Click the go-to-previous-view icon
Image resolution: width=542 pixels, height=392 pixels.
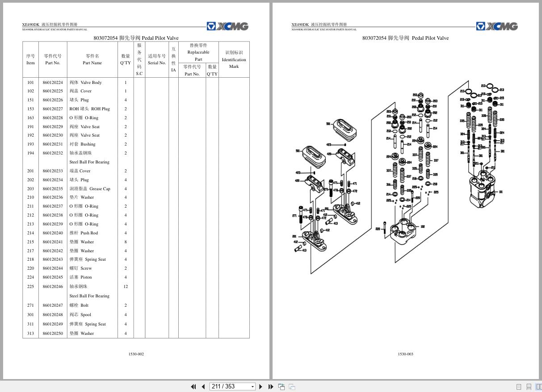(282, 387)
